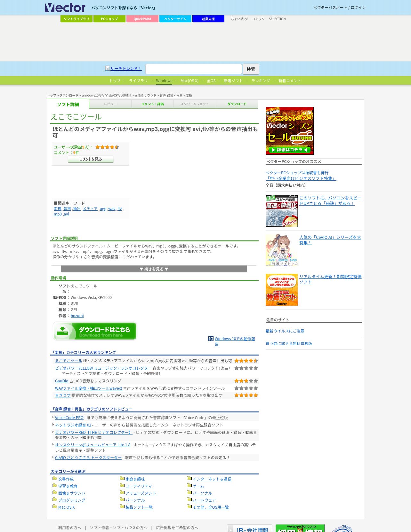Open ソフトライブラリ navigation button
The image size is (411, 532).
[x=77, y=19]
